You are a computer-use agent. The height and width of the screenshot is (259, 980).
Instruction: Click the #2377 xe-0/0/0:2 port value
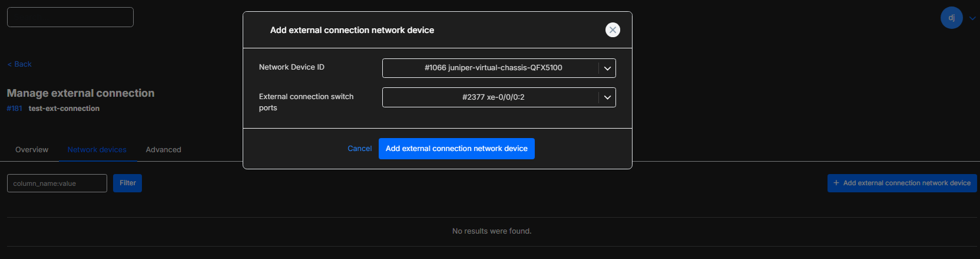[493, 97]
